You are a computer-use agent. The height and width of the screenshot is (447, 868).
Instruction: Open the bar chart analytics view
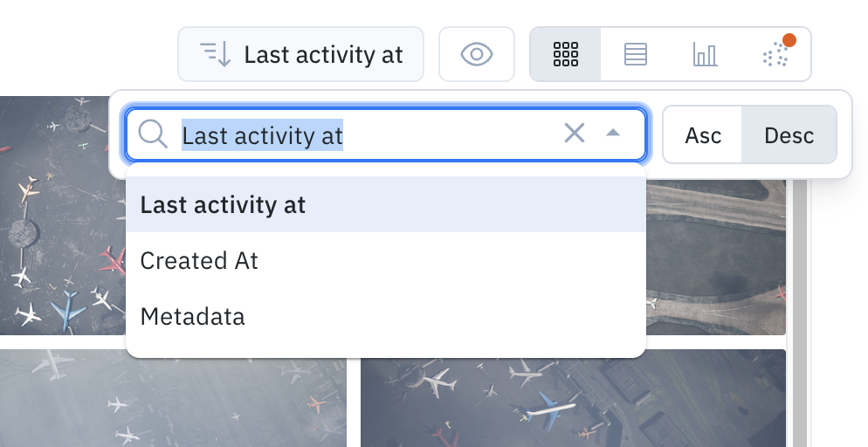[x=705, y=54]
